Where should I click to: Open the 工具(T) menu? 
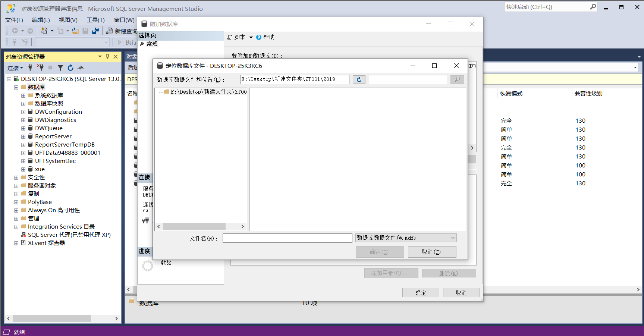click(x=96, y=20)
